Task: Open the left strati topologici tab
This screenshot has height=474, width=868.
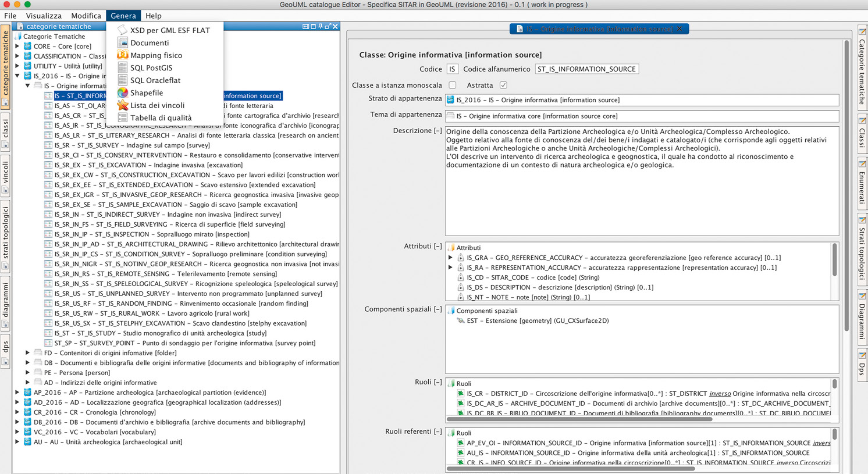Action: click(x=5, y=236)
